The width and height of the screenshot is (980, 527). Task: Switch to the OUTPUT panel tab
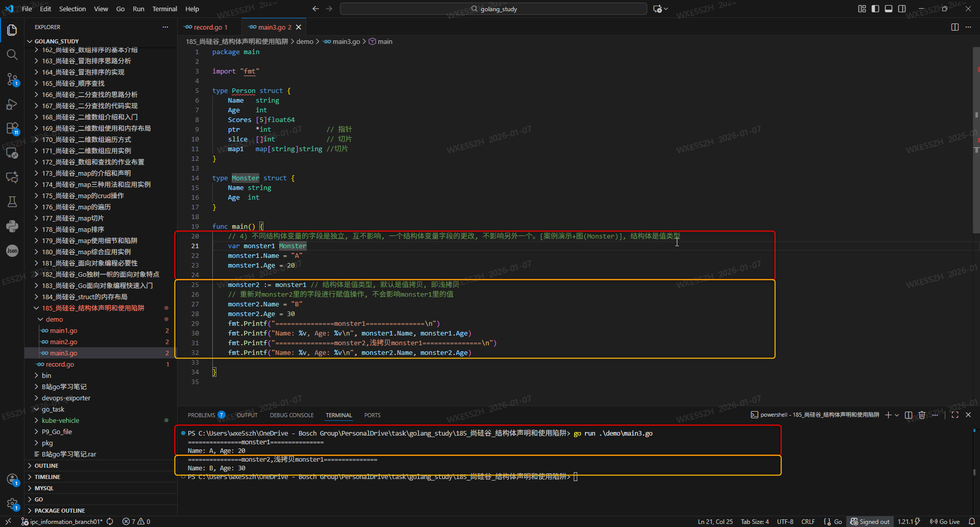247,415
